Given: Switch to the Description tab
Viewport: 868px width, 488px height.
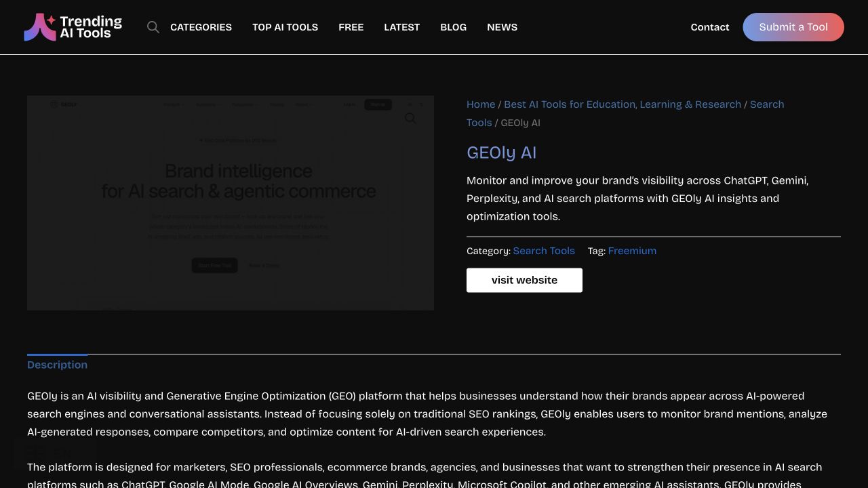Looking at the screenshot, I should 57,365.
